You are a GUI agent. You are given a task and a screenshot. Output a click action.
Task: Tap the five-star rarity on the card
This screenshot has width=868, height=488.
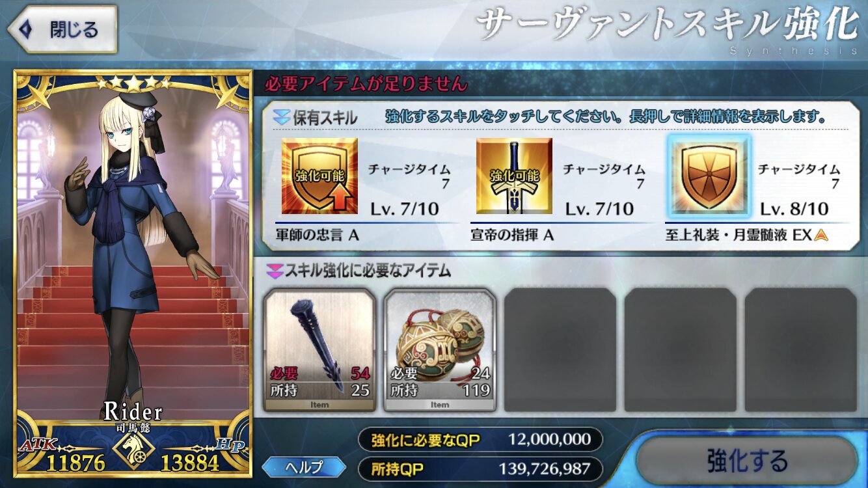click(133, 83)
